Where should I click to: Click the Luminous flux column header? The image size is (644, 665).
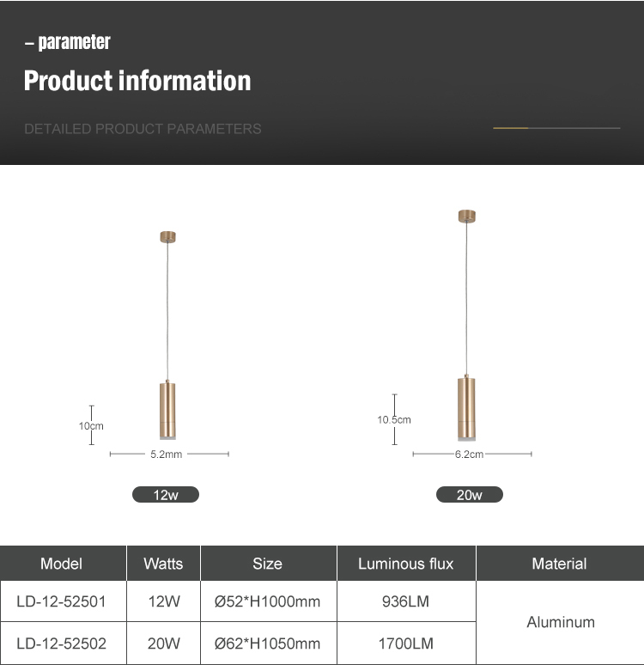[x=405, y=564]
